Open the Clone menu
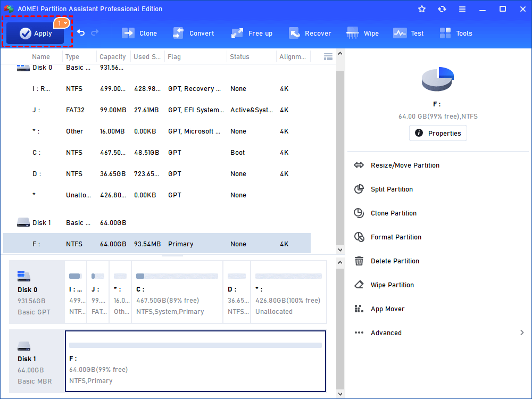 click(x=139, y=33)
